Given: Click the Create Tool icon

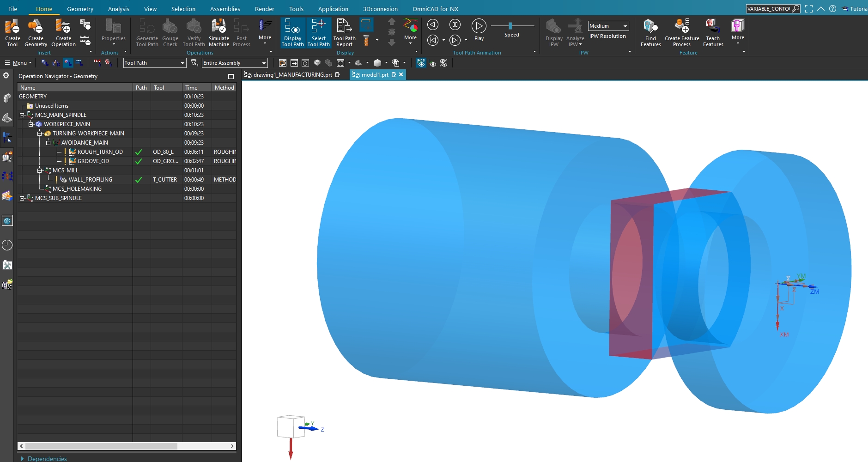Looking at the screenshot, I should click(12, 32).
